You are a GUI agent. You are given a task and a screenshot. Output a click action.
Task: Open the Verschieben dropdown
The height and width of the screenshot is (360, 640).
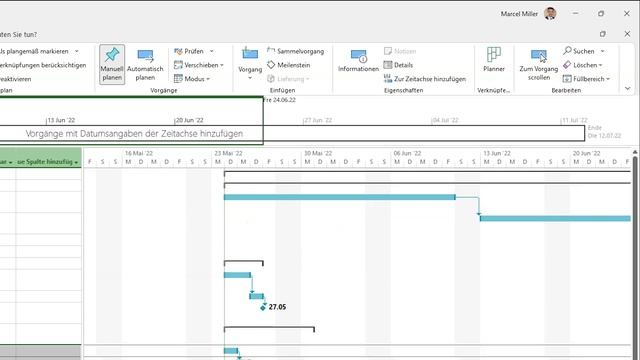click(x=199, y=65)
